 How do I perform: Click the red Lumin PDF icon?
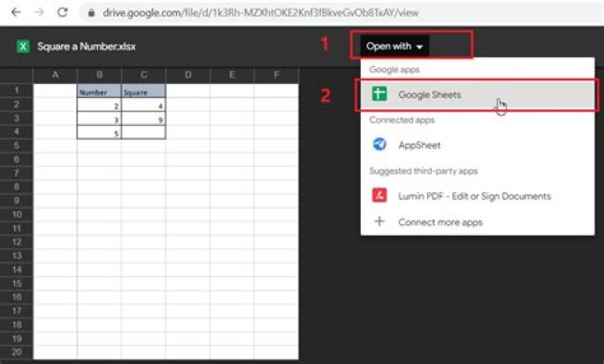pos(379,195)
